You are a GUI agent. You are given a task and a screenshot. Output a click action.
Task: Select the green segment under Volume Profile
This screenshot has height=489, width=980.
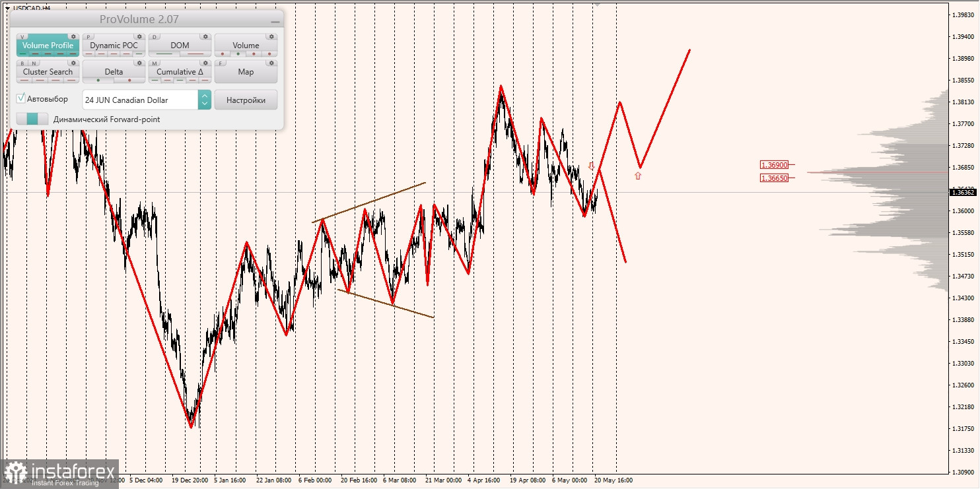[23, 53]
